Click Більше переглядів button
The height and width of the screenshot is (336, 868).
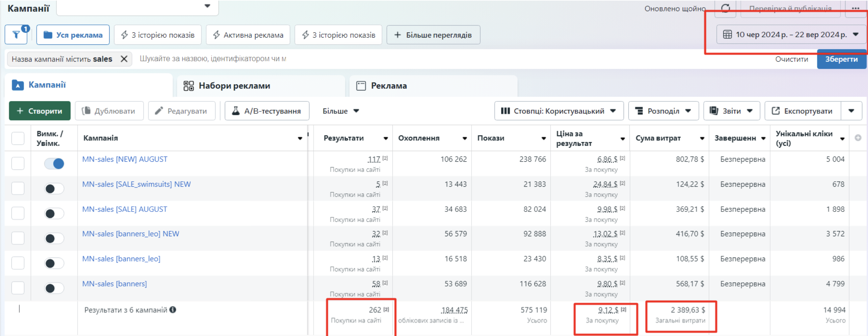coord(433,35)
